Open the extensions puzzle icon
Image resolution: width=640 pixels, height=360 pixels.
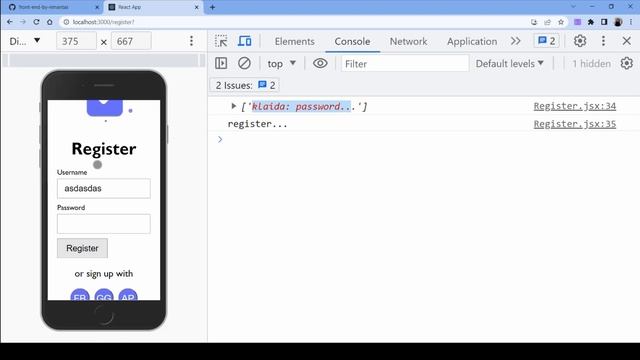click(591, 22)
